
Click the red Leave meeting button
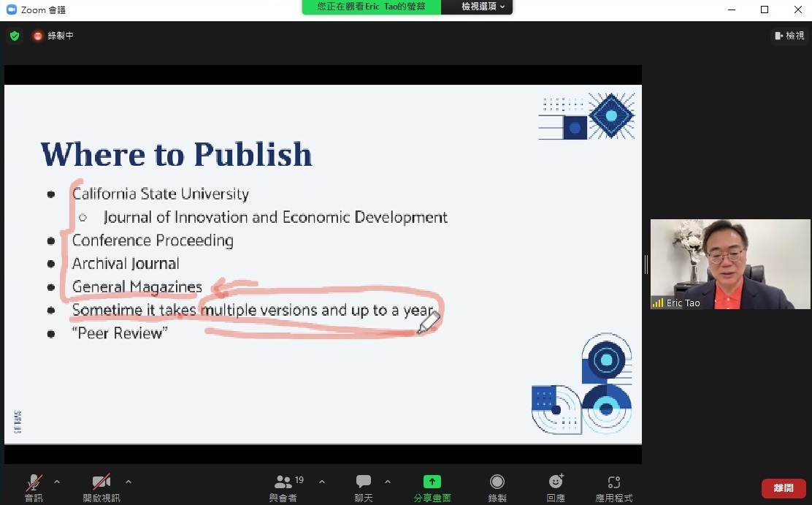click(x=784, y=488)
